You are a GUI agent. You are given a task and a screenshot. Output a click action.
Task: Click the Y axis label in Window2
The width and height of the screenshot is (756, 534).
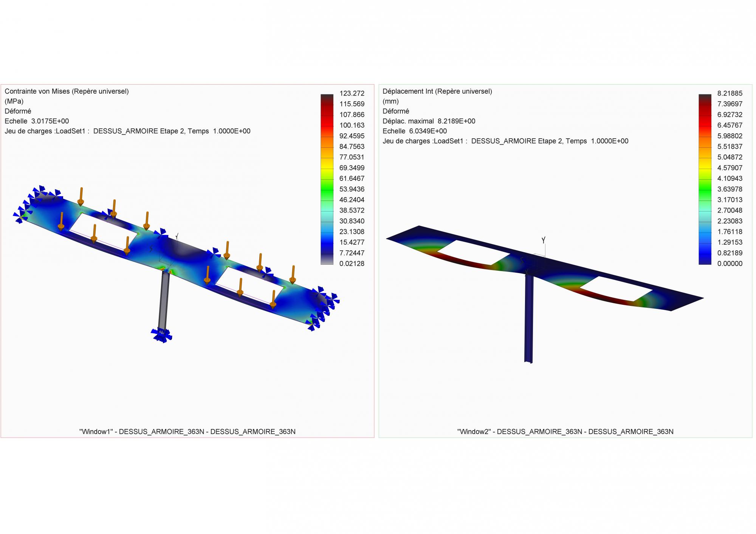(543, 240)
